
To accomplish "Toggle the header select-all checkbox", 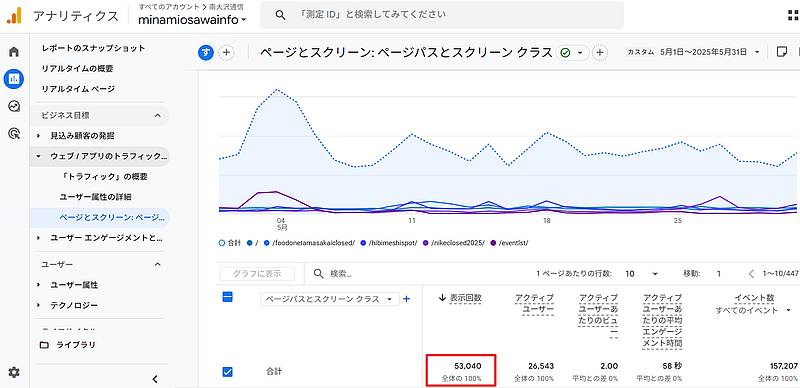I will click(x=228, y=297).
